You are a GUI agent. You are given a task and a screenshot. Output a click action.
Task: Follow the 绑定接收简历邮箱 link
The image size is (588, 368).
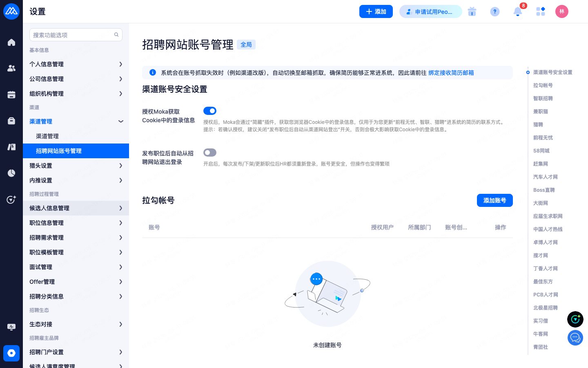(x=451, y=72)
